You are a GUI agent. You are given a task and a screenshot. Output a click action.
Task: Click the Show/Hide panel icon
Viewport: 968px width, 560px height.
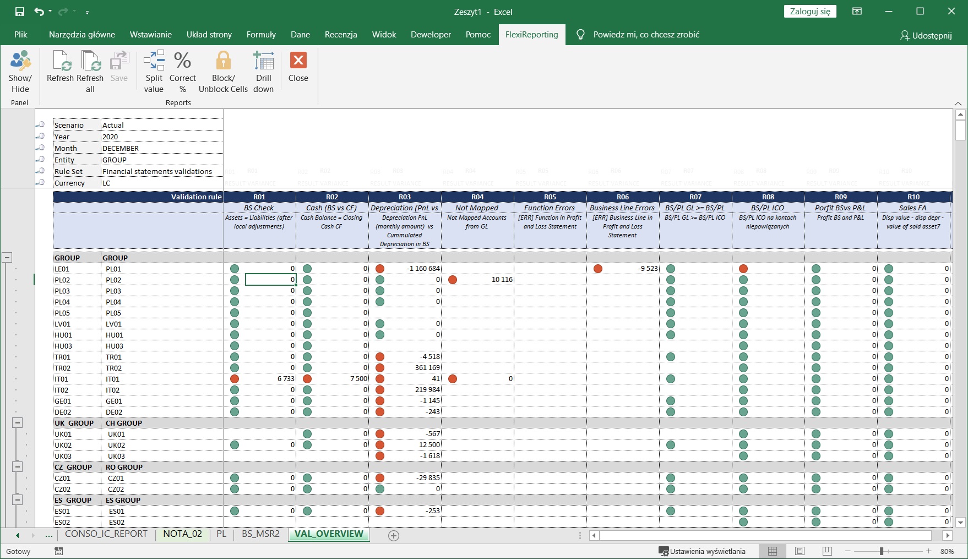[x=20, y=61]
